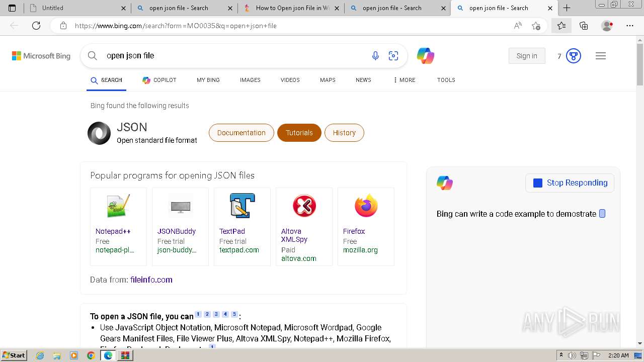The height and width of the screenshot is (362, 644).
Task: View site info lock icon
Action: click(x=63, y=26)
